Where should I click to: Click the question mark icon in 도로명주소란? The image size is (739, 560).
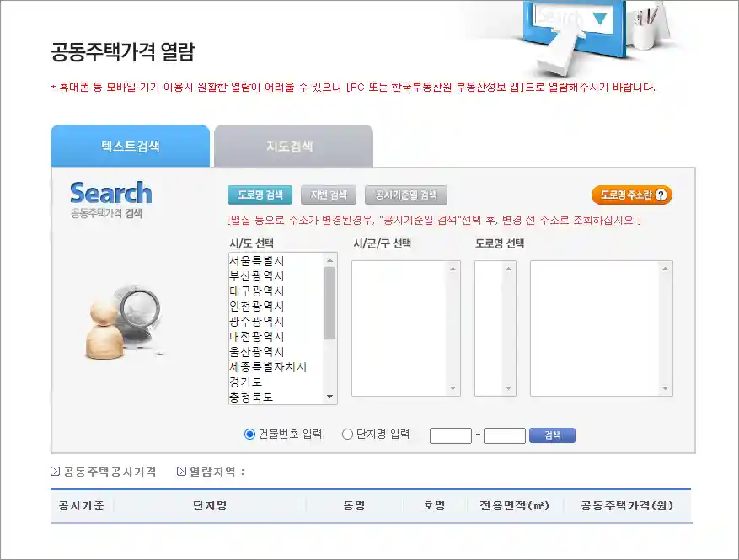661,195
